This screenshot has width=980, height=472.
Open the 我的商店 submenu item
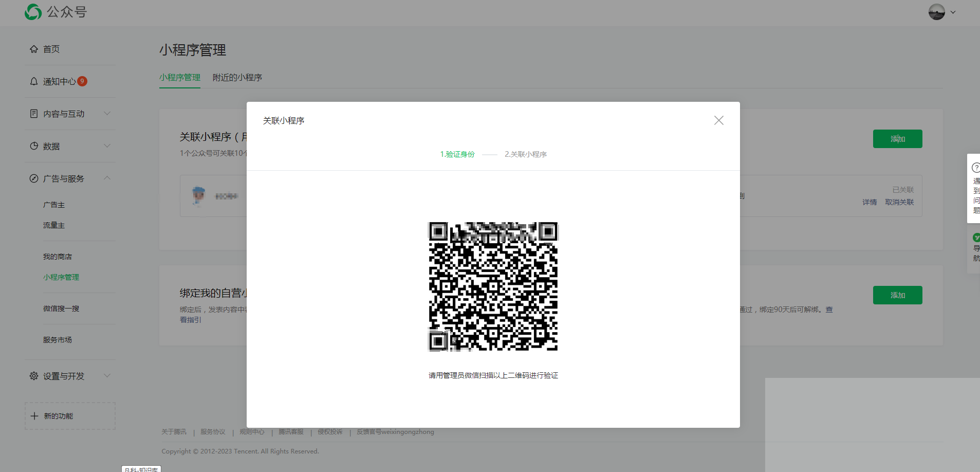click(58, 257)
